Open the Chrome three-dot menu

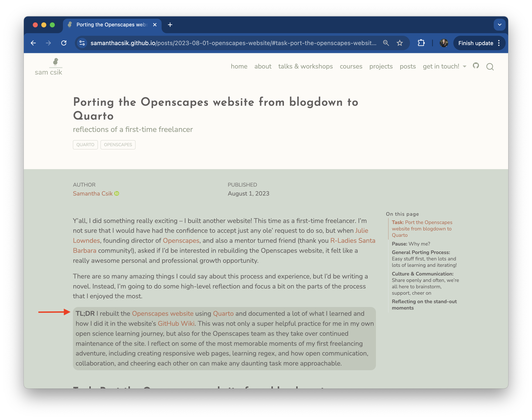tap(499, 43)
